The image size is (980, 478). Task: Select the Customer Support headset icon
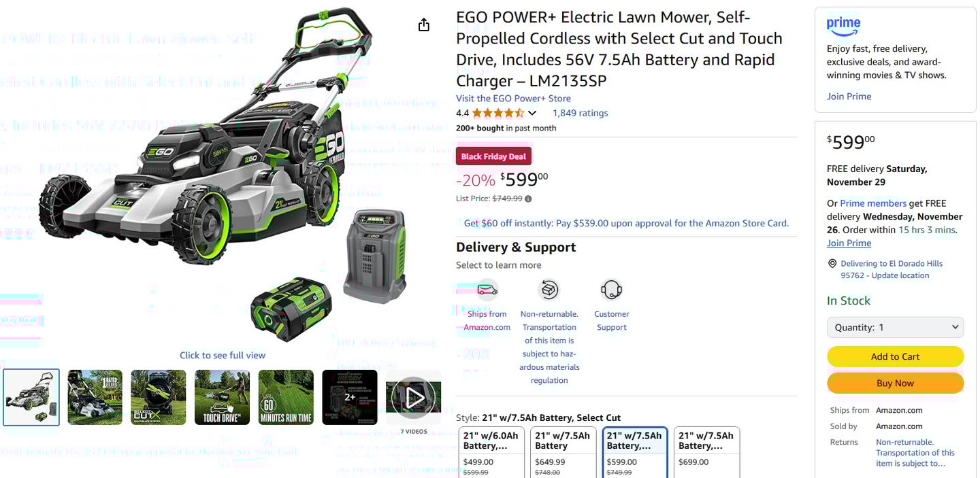coord(611,290)
